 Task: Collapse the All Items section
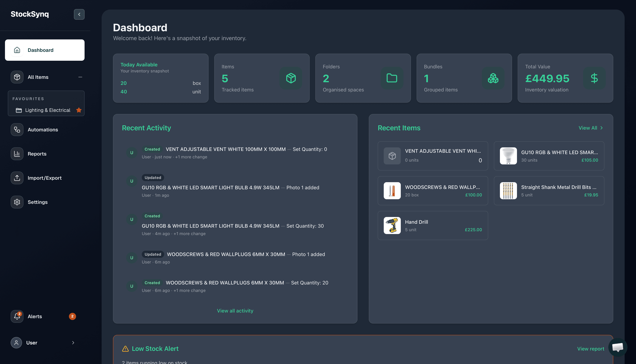(80, 77)
